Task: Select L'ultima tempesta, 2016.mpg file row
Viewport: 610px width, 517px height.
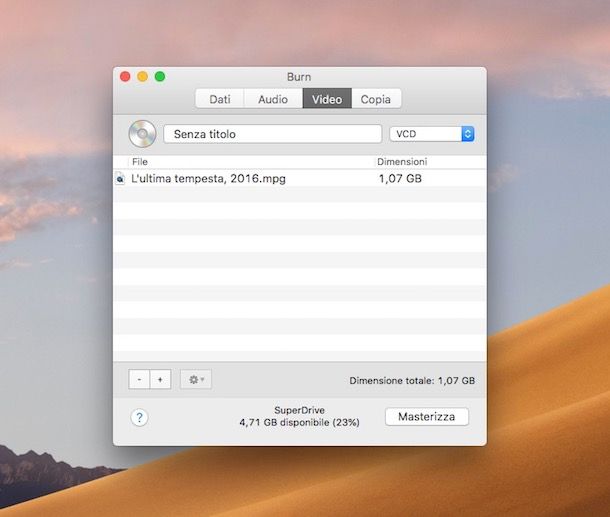Action: pyautogui.click(x=300, y=179)
